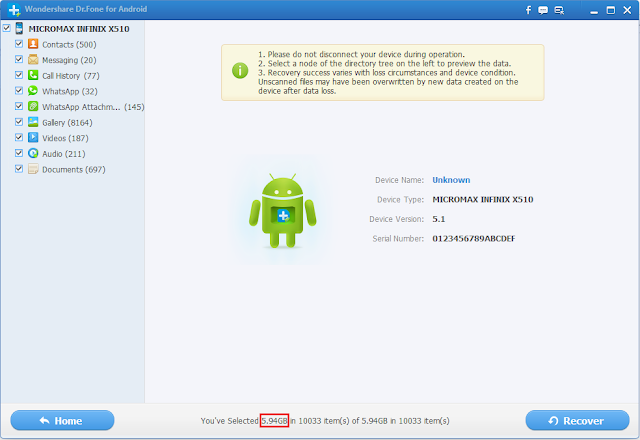Select the Audio (211) node
The width and height of the screenshot is (640, 440).
pyautogui.click(x=64, y=154)
